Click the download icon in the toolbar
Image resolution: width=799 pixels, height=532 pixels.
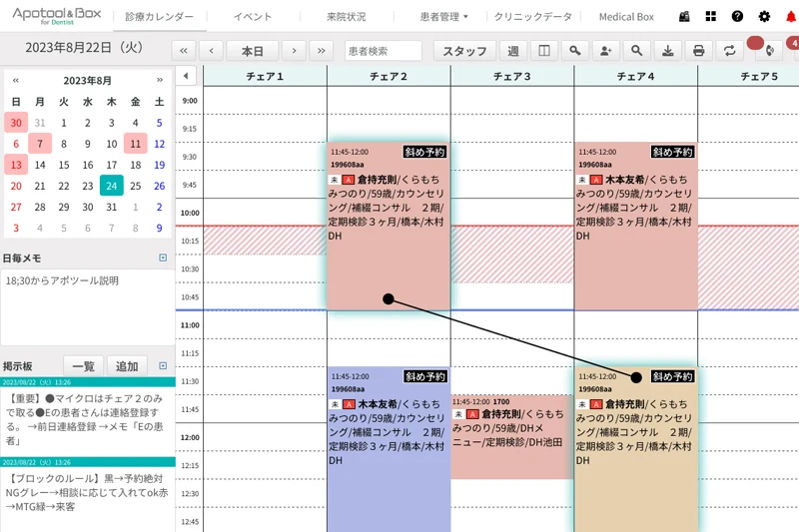[667, 51]
